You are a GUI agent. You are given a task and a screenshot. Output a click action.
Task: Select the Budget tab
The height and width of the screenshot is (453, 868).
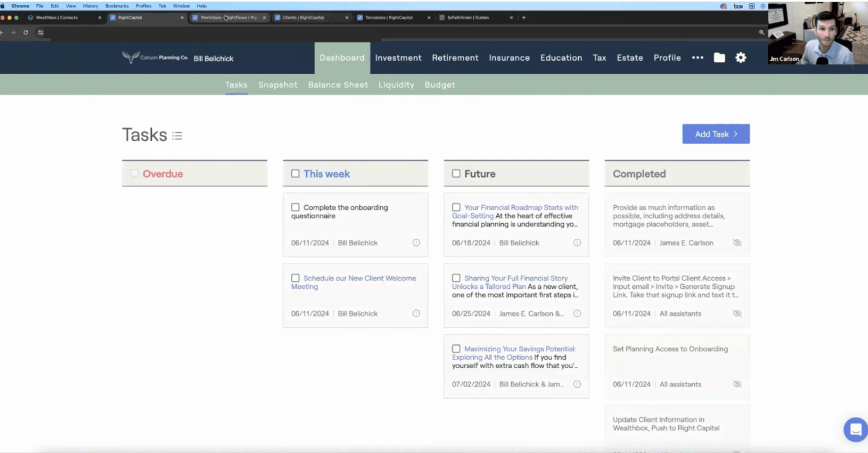point(440,85)
